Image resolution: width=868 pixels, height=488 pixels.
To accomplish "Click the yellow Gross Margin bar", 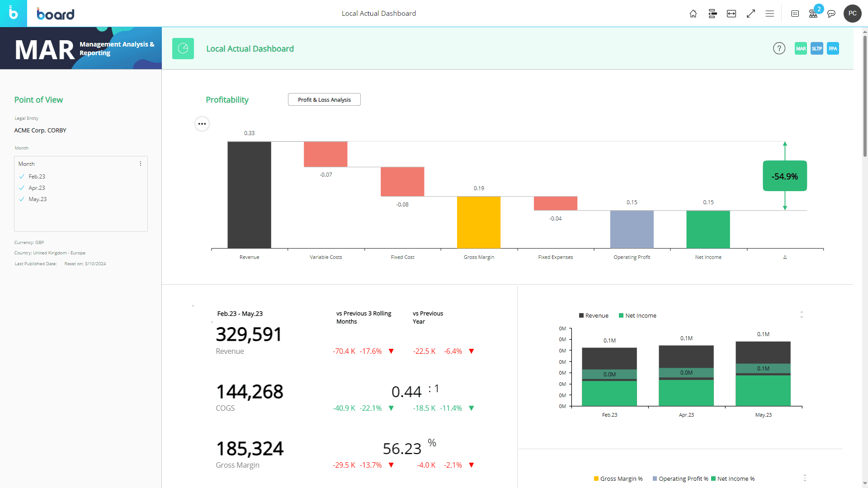I will pos(479,222).
